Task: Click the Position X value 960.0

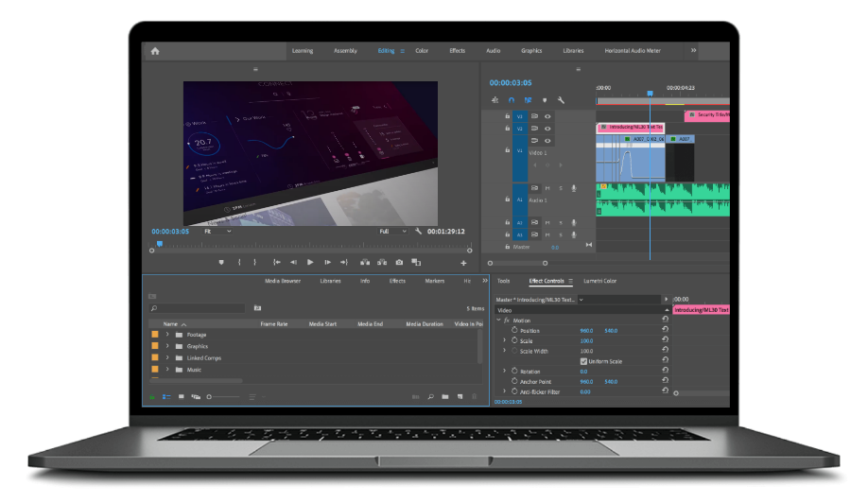Action: click(x=586, y=331)
